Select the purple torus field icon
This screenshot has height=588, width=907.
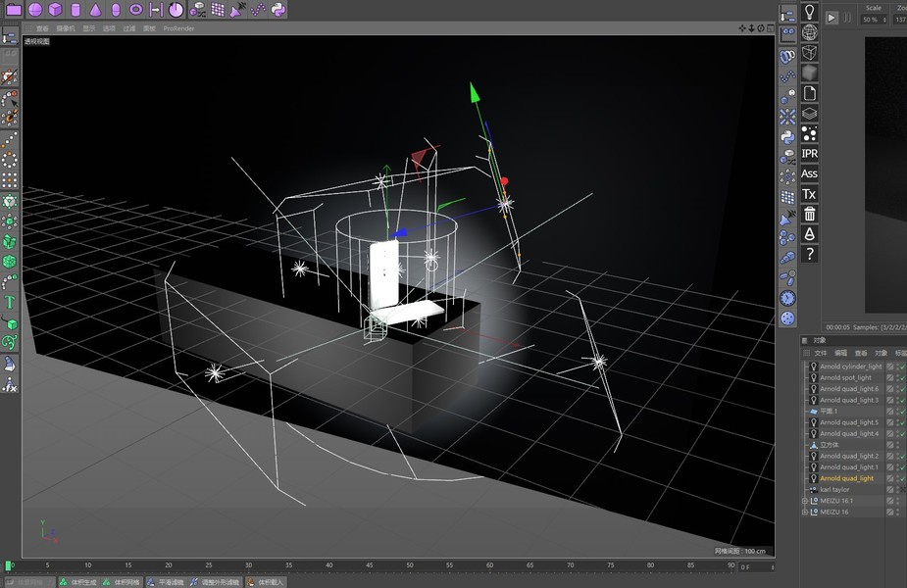(136, 9)
